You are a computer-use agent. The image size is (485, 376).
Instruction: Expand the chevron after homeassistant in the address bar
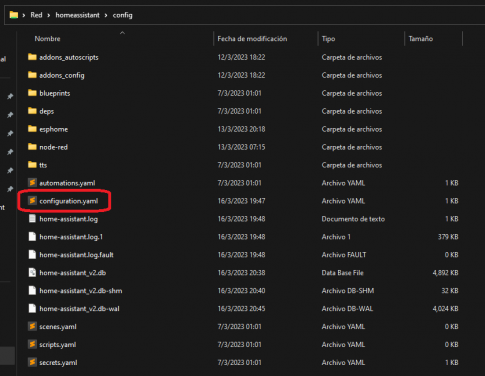coord(106,15)
